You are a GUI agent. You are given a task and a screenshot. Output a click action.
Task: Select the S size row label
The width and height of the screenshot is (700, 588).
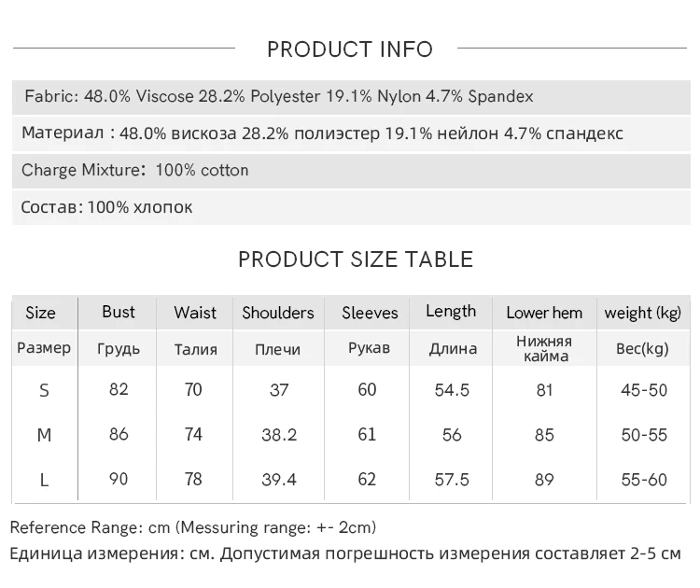pyautogui.click(x=44, y=390)
